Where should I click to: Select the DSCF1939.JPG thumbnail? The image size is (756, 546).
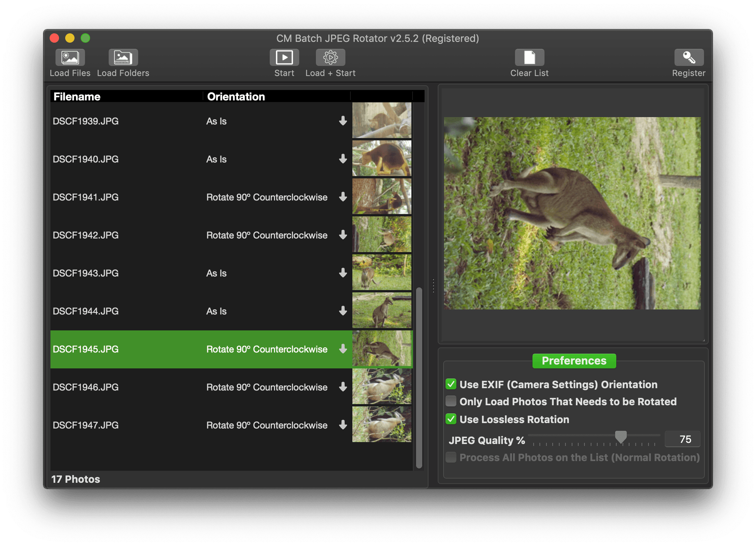click(382, 120)
